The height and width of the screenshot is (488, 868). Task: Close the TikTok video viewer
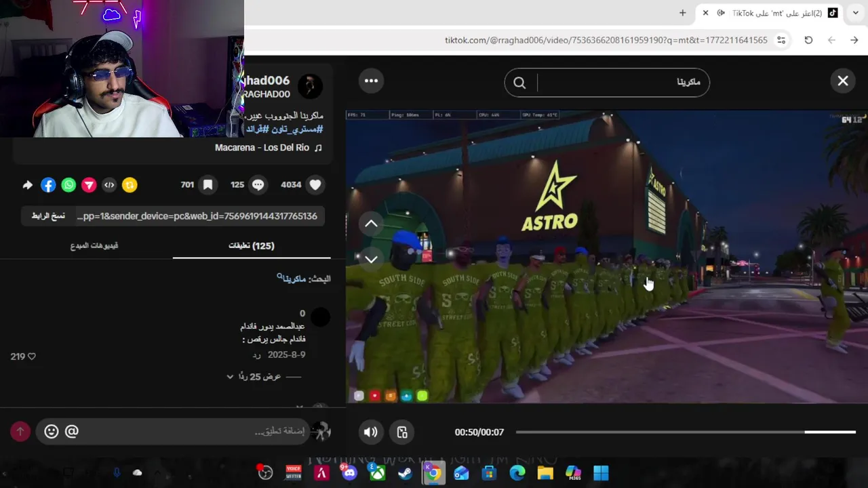(843, 81)
